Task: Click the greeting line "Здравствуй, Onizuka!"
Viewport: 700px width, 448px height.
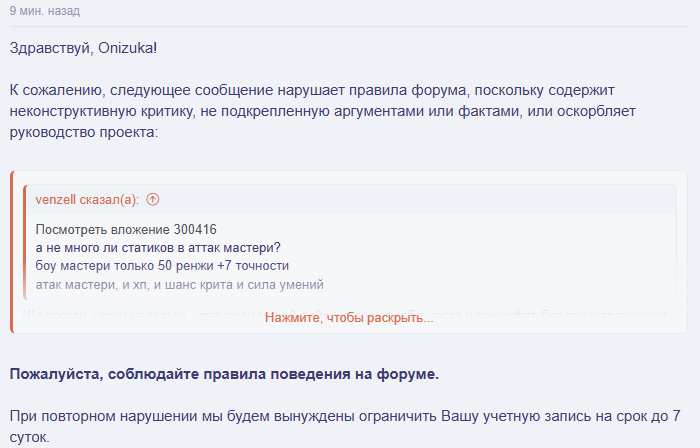Action: [x=83, y=48]
